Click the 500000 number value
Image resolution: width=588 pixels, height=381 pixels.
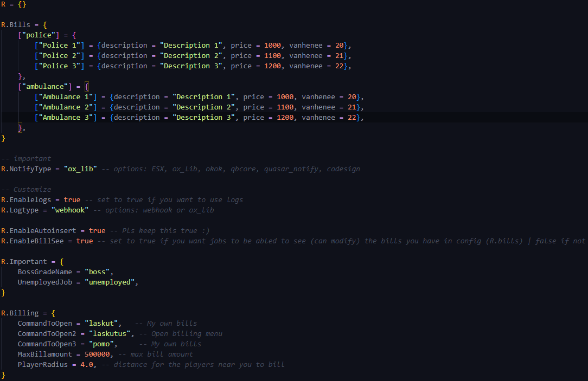[97, 354]
